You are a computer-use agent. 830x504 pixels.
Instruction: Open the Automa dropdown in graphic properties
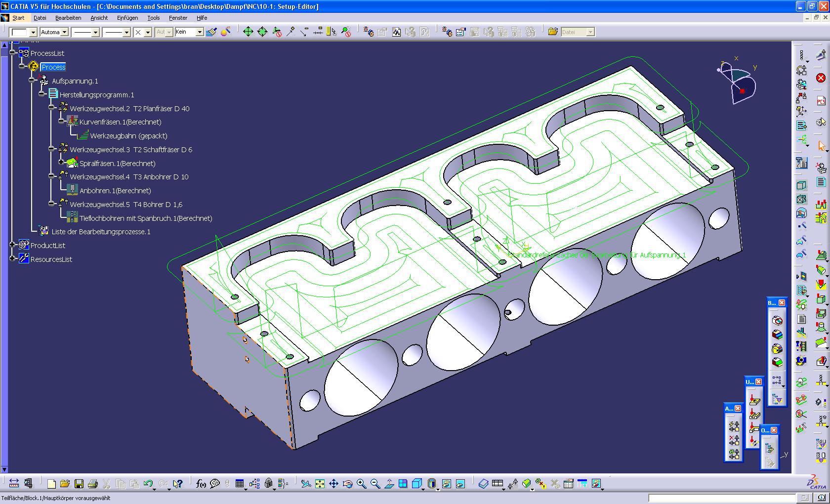point(64,32)
